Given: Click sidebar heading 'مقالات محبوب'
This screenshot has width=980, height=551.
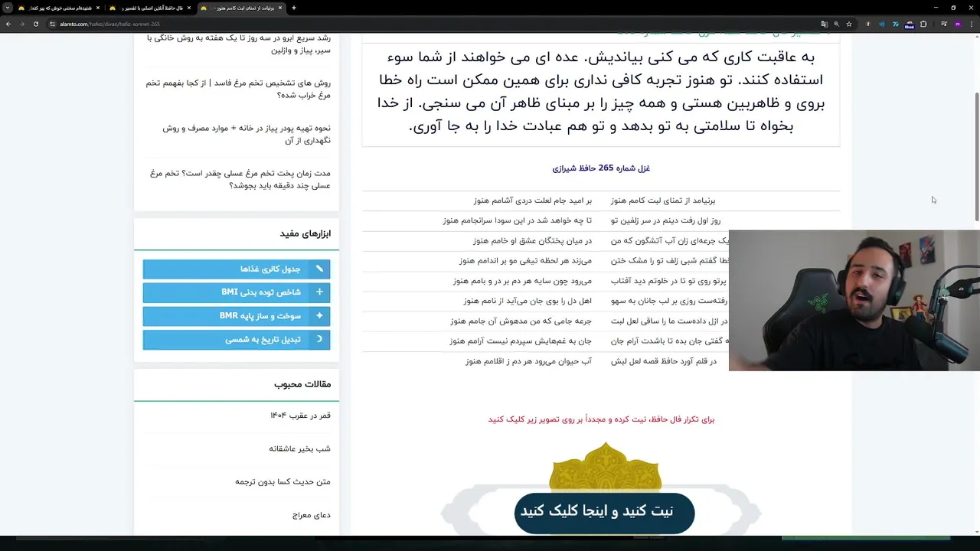Looking at the screenshot, I should click(302, 384).
